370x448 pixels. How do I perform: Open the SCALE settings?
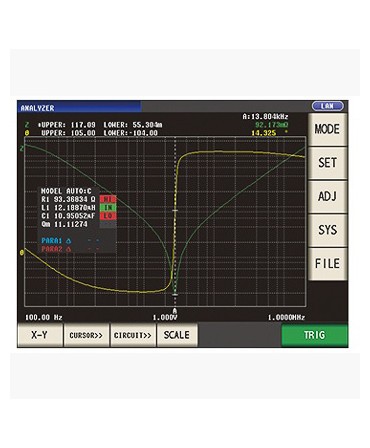point(177,335)
